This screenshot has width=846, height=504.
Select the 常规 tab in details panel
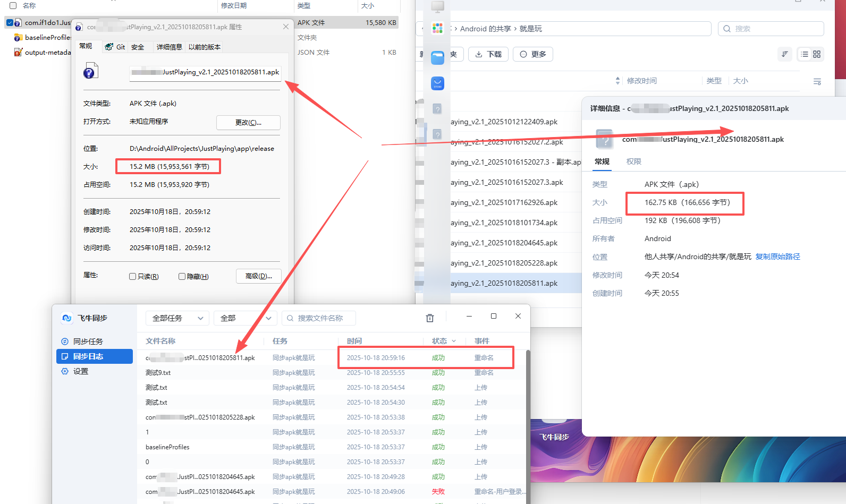(602, 161)
